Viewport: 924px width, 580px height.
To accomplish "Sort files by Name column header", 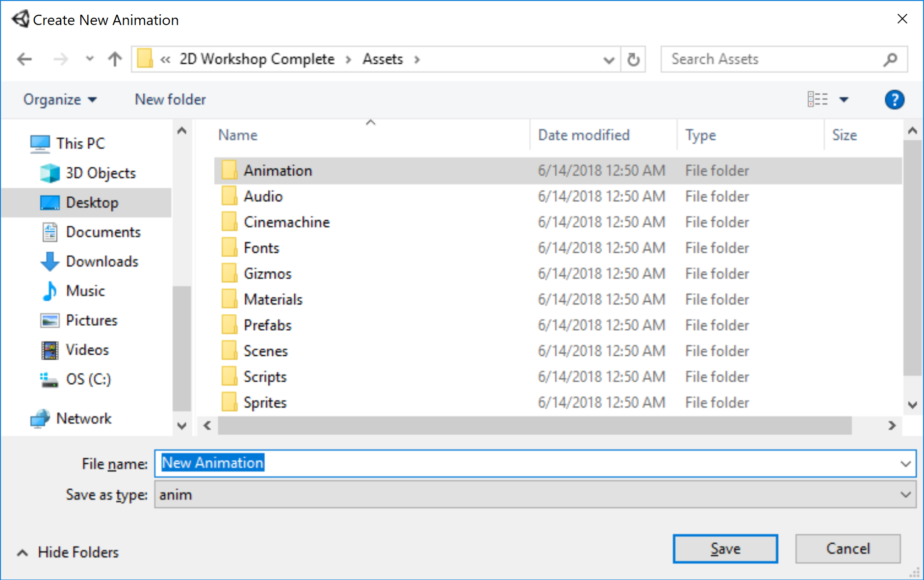I will coord(238,135).
